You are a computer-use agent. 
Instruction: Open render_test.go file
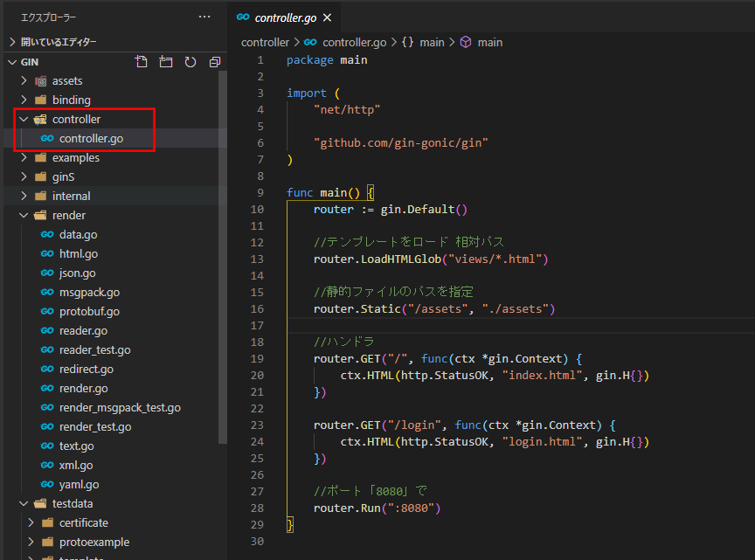pyautogui.click(x=95, y=427)
